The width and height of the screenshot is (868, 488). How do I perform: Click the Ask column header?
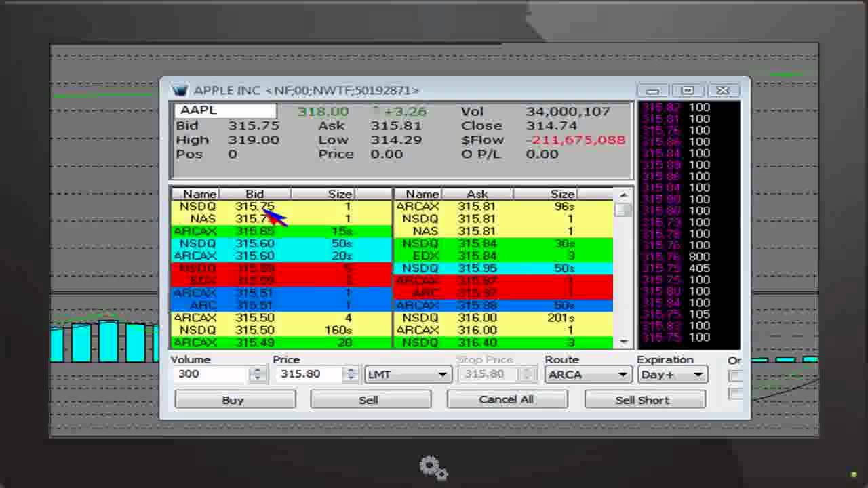tap(477, 194)
